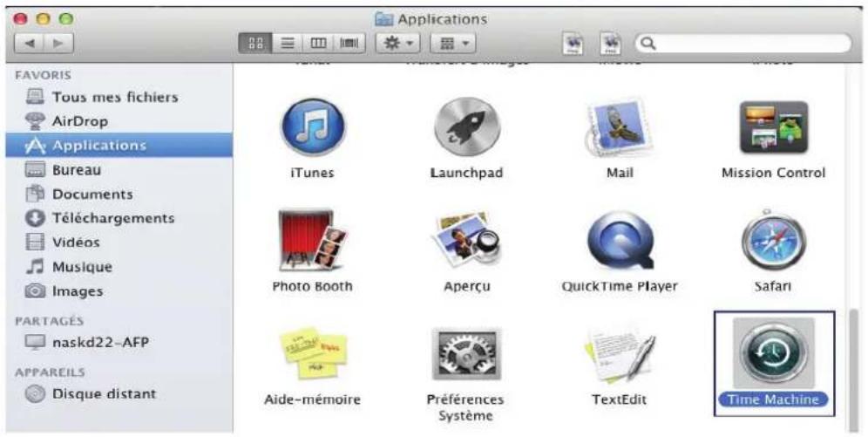The height and width of the screenshot is (437, 868).
Task: Open Vidéos in the sidebar
Action: click(119, 242)
